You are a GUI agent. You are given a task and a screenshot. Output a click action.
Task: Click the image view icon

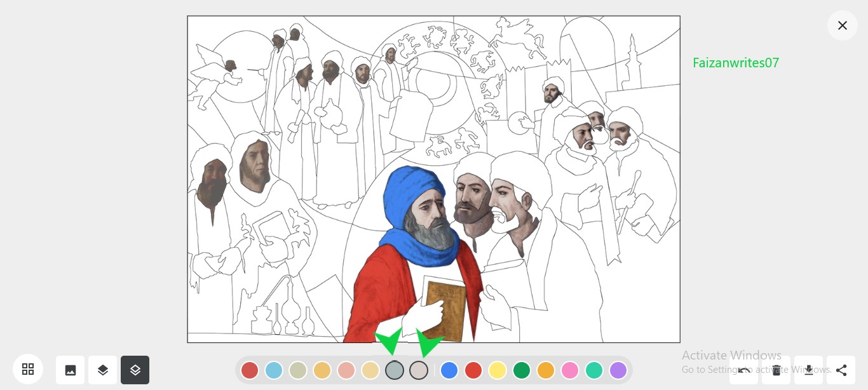(x=71, y=370)
